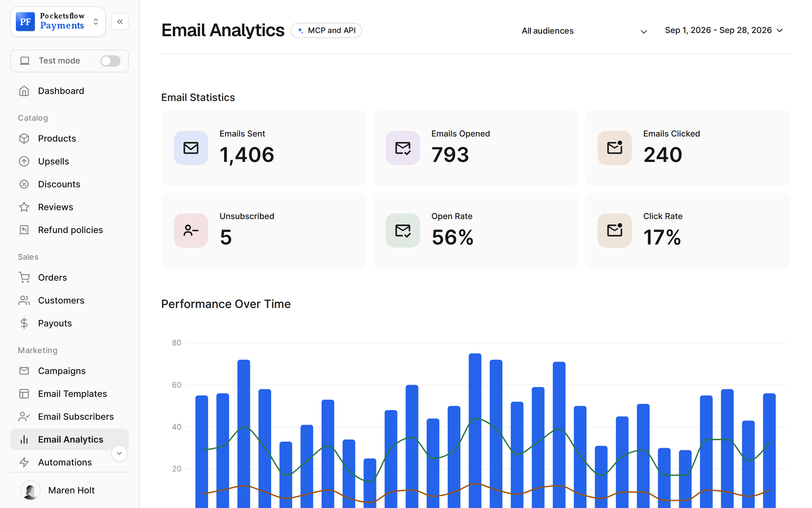Screen dimensions: 812x508
Task: Click the Email Statistics heading
Action: pos(198,97)
